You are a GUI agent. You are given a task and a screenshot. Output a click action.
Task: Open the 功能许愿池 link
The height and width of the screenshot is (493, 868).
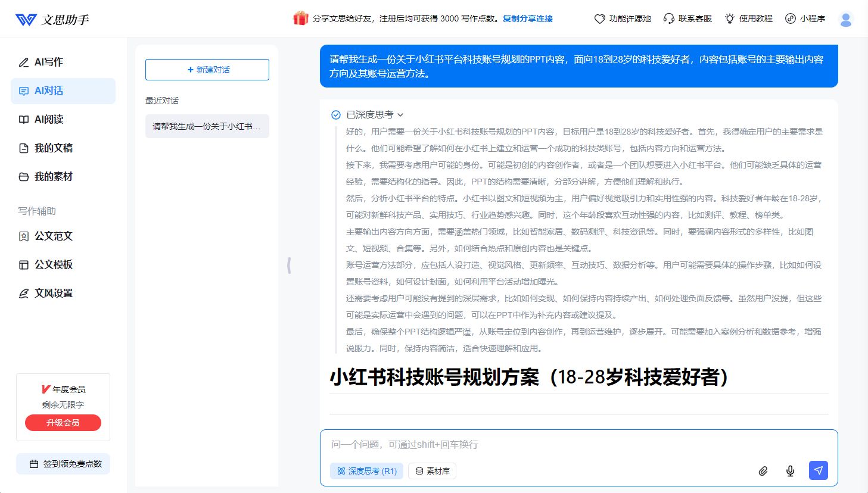pos(623,19)
